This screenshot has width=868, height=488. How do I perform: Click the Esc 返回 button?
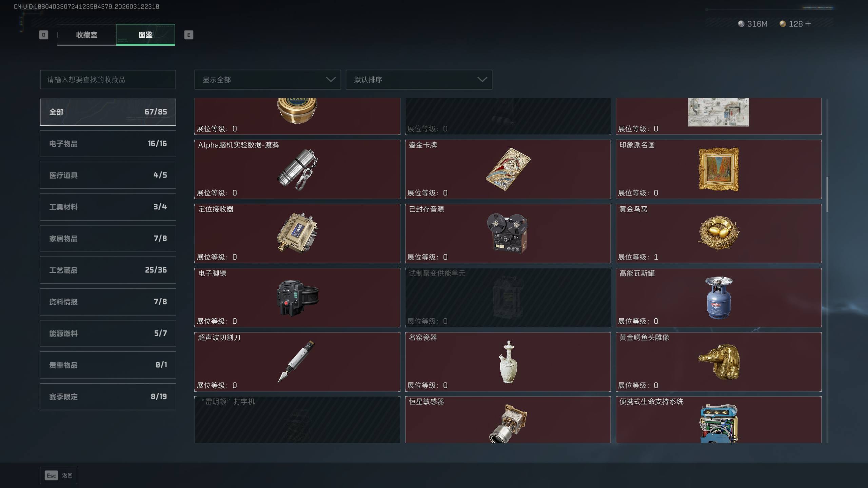tap(59, 475)
